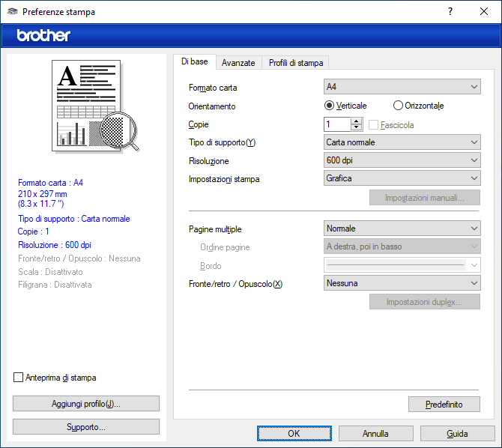Image resolution: width=502 pixels, height=448 pixels.
Task: Expand Impostazioni stampa dropdown
Action: click(402, 178)
